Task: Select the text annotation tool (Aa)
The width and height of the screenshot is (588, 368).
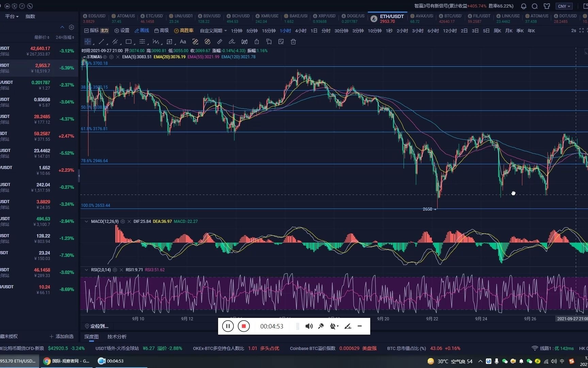Action: (x=183, y=42)
